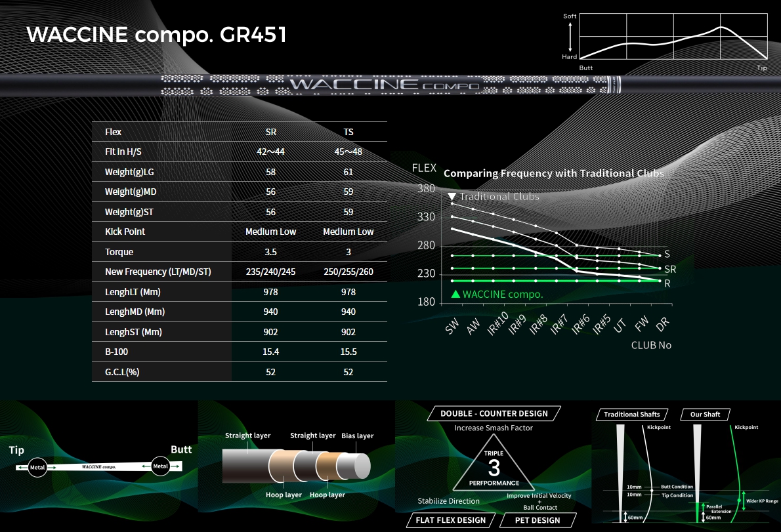Open the Our Shaft label tab
The height and width of the screenshot is (532, 781).
click(x=705, y=415)
